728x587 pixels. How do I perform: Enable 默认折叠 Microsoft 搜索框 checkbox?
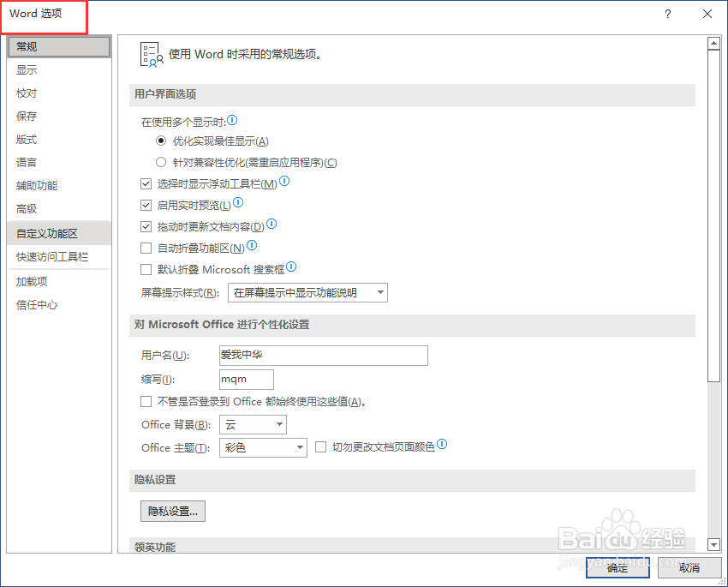point(146,269)
